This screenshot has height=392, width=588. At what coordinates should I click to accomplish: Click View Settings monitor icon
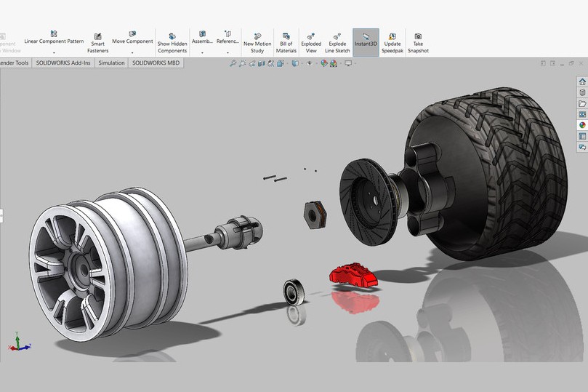tap(348, 63)
